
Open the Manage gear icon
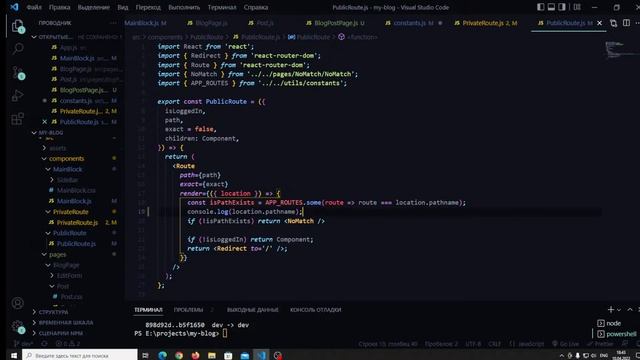coord(17,326)
